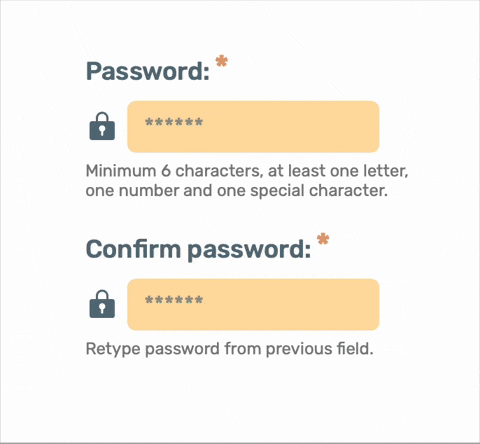Click the "Retype password from previous field" hint

[230, 349]
